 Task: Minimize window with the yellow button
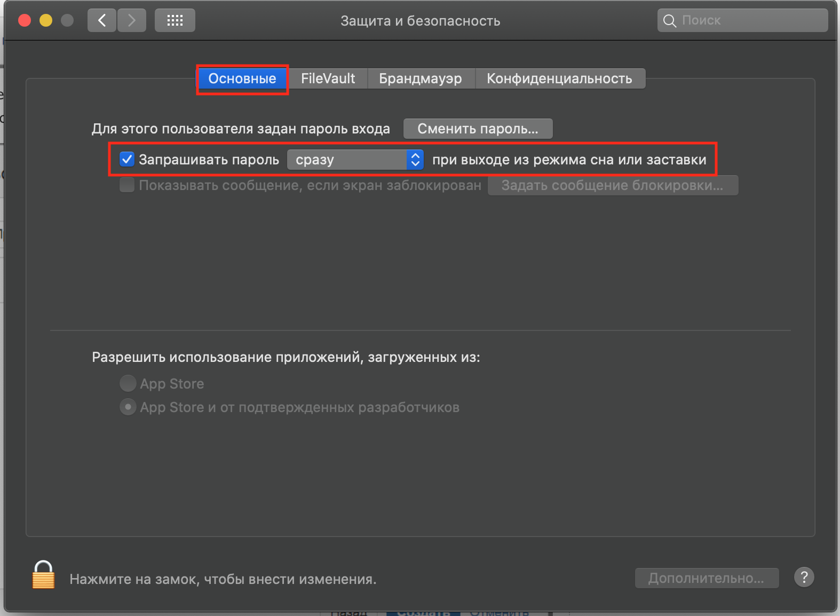(x=46, y=21)
